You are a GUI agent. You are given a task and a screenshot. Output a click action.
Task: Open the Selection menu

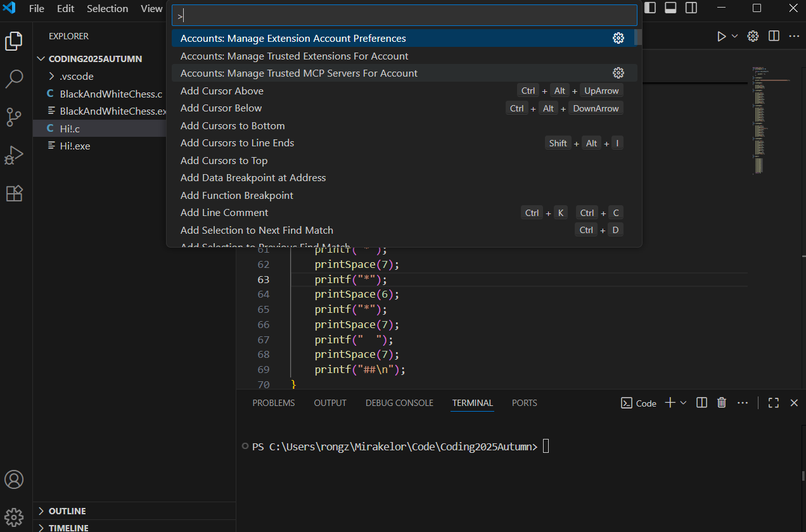coord(107,9)
